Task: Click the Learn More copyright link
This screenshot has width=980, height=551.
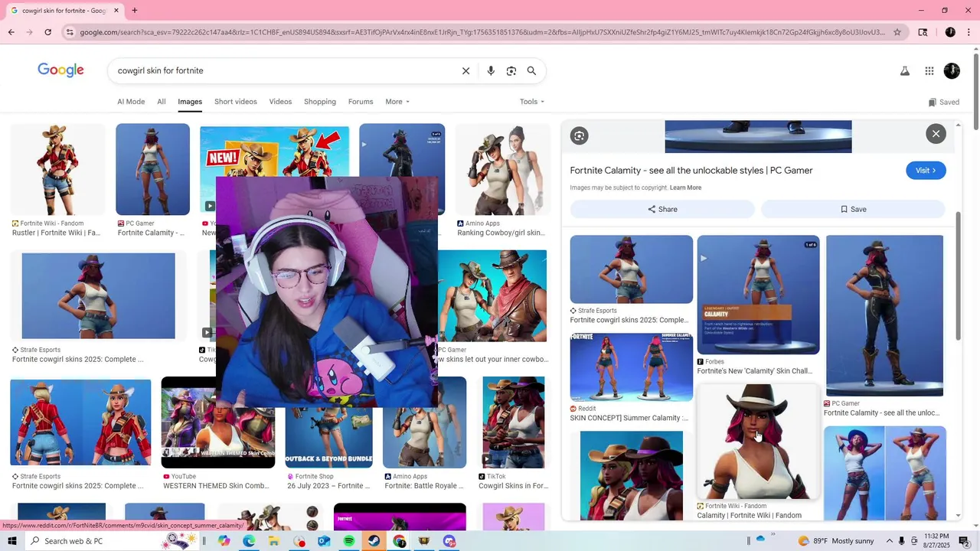Action: tap(685, 187)
